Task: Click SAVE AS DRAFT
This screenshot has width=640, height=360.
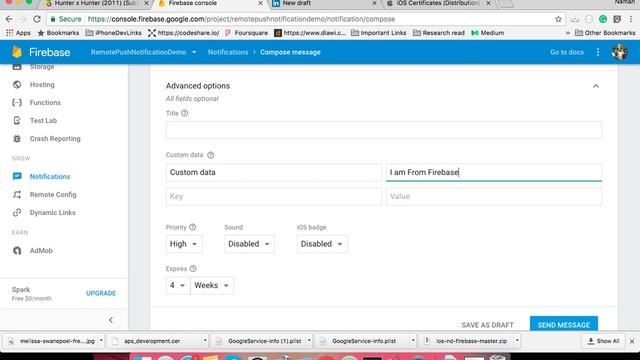Action: (x=487, y=325)
